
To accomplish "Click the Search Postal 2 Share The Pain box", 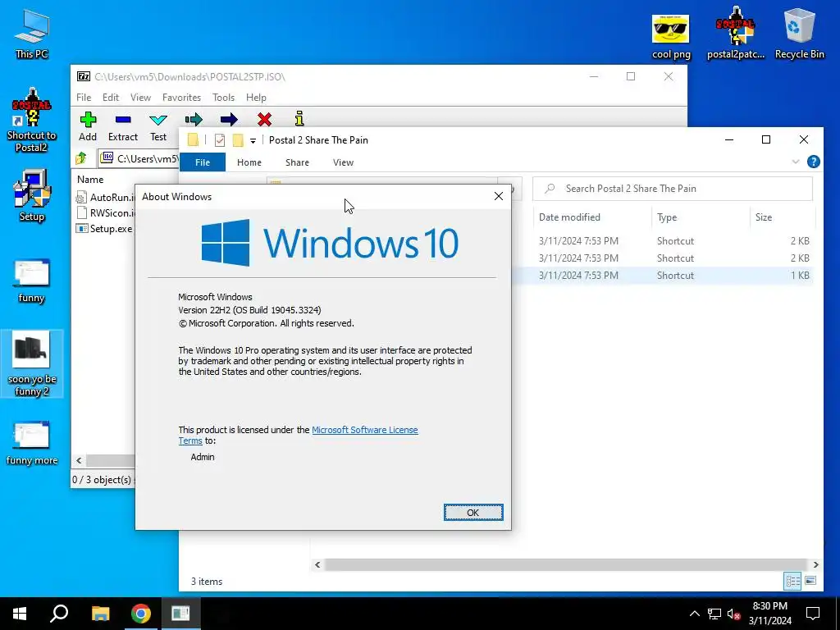I will [x=673, y=189].
